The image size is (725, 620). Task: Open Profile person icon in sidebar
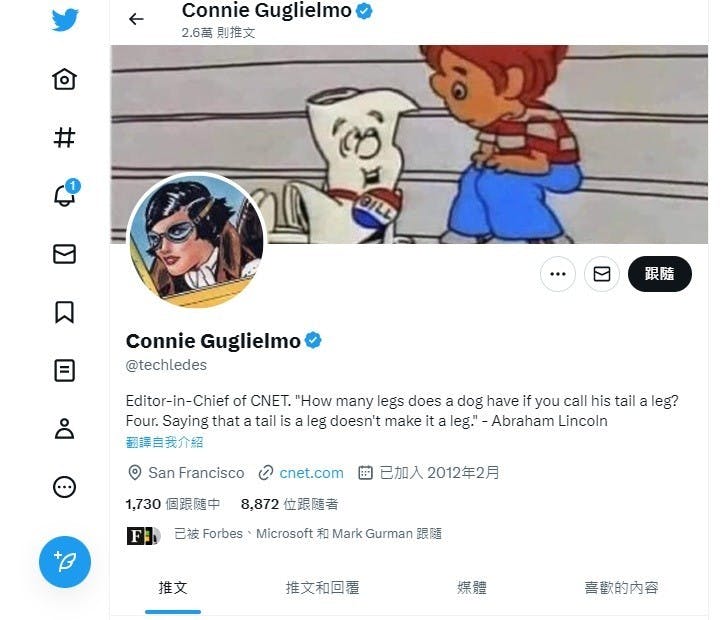point(64,429)
